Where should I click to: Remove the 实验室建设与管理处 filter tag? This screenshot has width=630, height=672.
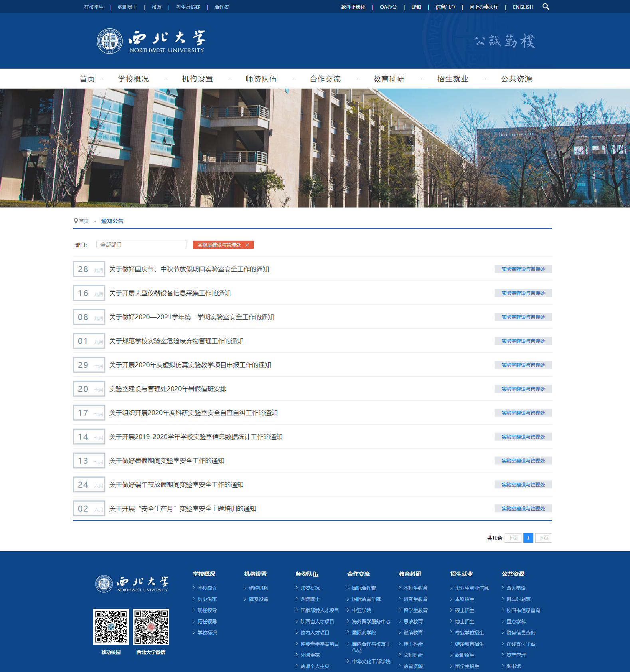coord(247,245)
